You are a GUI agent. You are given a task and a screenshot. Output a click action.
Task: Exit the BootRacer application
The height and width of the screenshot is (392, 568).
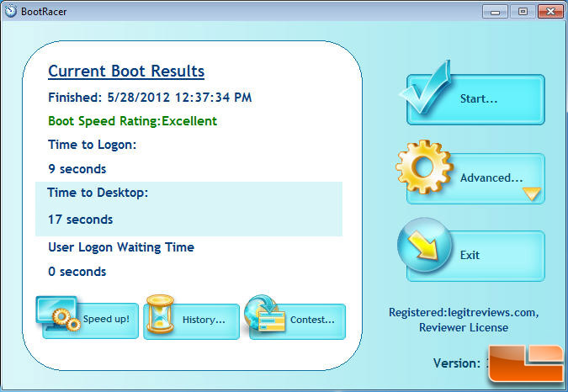(x=475, y=256)
